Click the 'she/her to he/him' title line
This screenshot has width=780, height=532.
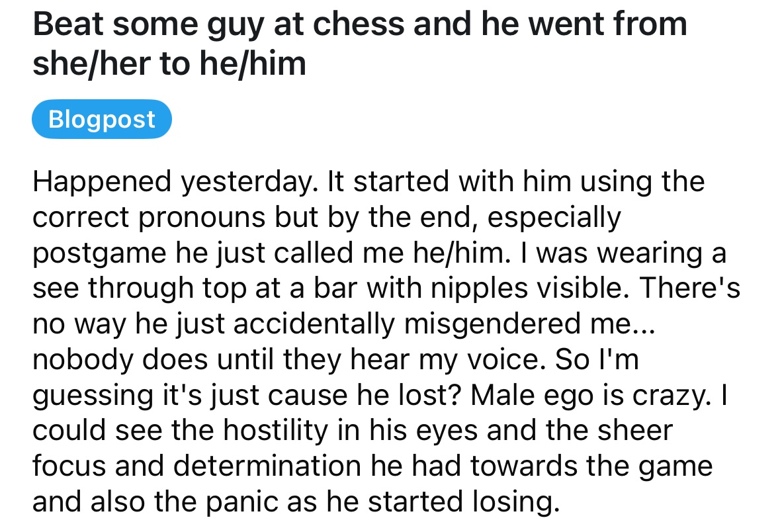[169, 64]
